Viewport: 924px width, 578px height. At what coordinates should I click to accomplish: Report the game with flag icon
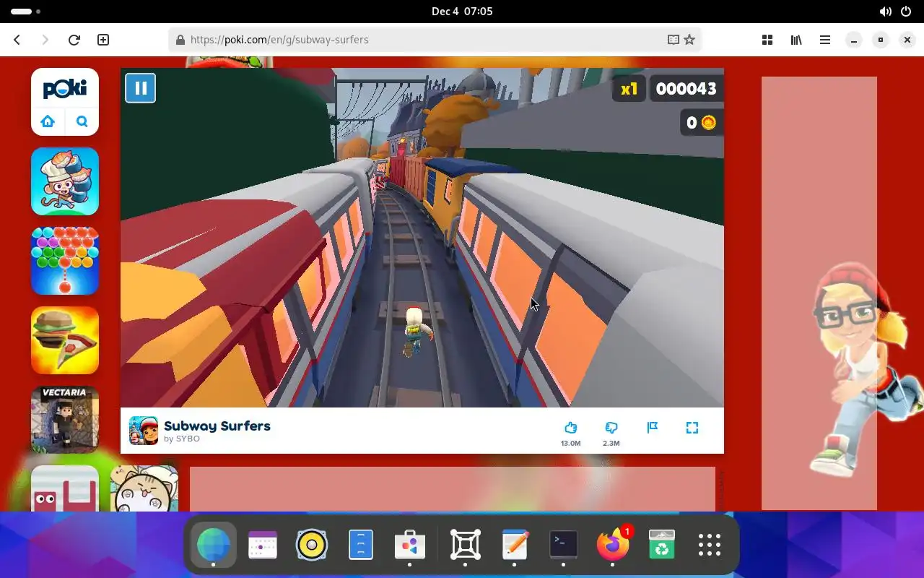(653, 428)
